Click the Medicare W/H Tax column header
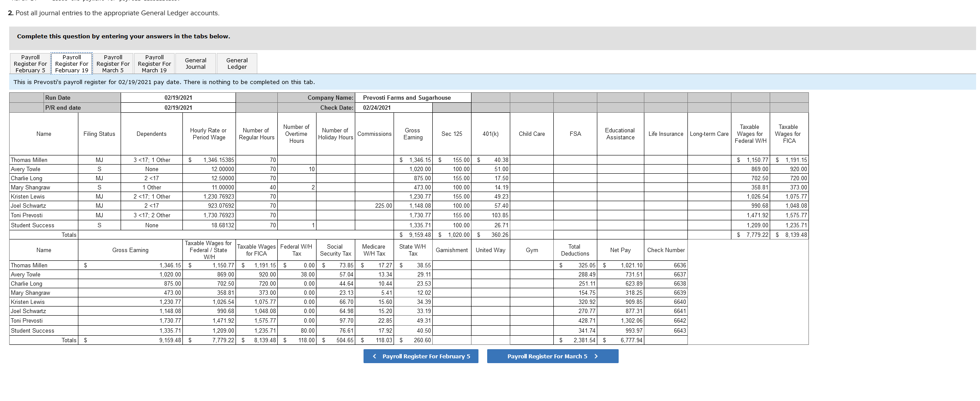The width and height of the screenshot is (980, 401). click(x=374, y=250)
